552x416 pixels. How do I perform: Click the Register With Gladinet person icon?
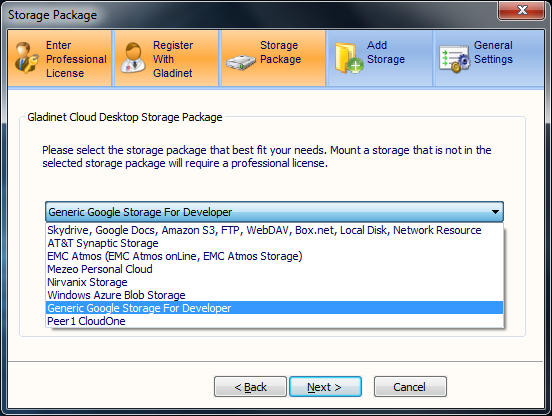133,57
